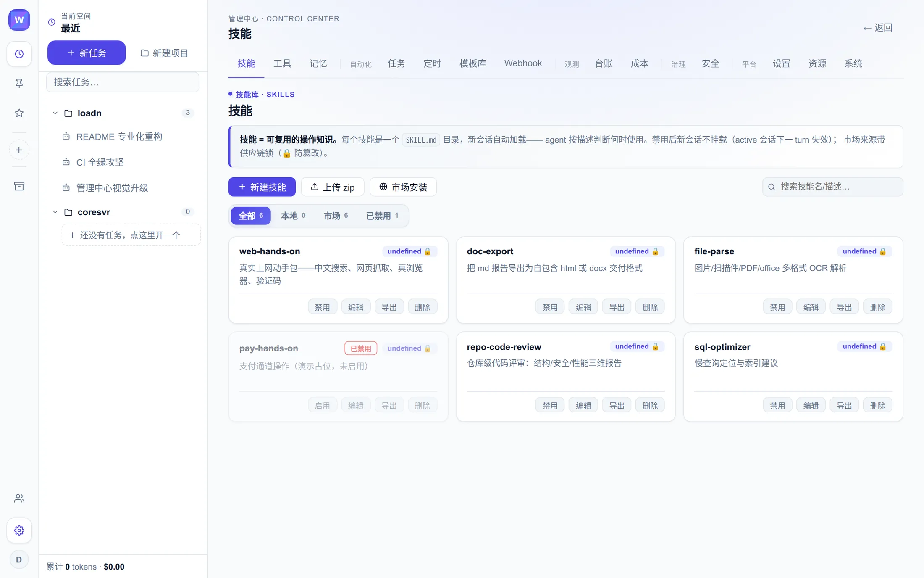Show 市场 skills filter
The height and width of the screenshot is (578, 924).
click(x=336, y=216)
